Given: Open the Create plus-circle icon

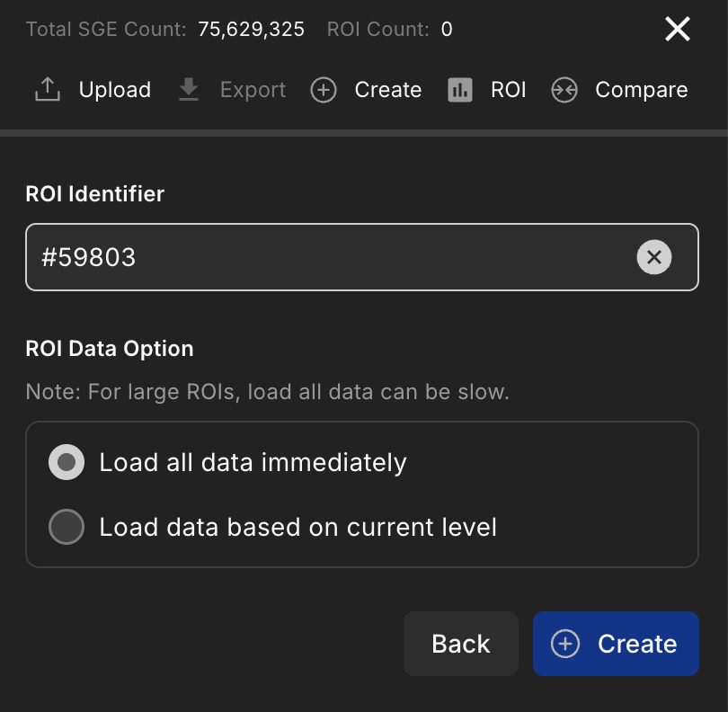Looking at the screenshot, I should 324,90.
